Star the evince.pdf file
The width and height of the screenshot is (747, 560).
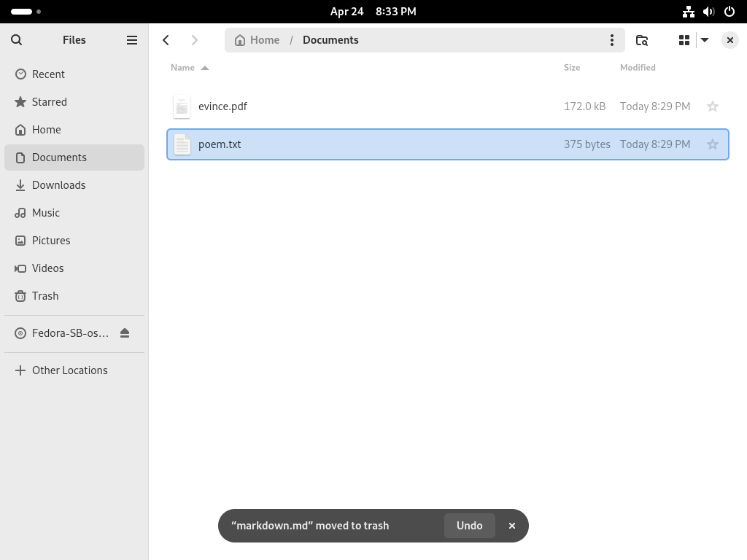point(713,106)
